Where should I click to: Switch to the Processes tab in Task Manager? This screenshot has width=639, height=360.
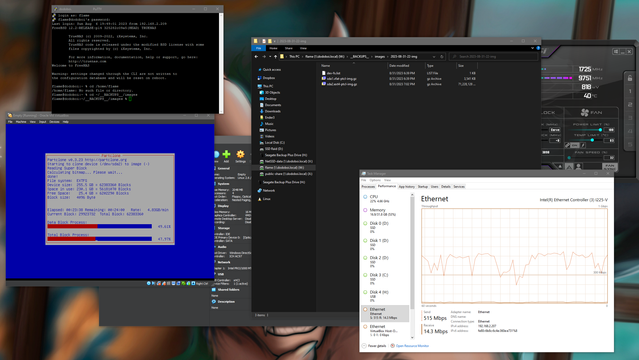click(x=368, y=187)
